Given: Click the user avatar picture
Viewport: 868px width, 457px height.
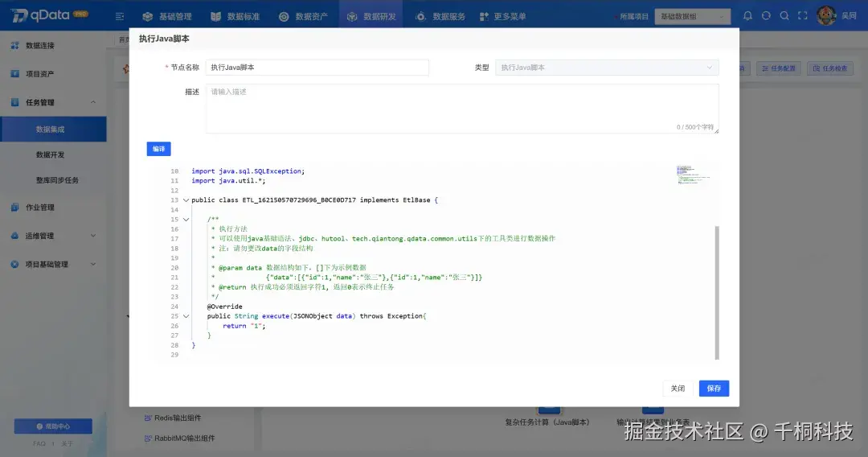Looking at the screenshot, I should (826, 16).
